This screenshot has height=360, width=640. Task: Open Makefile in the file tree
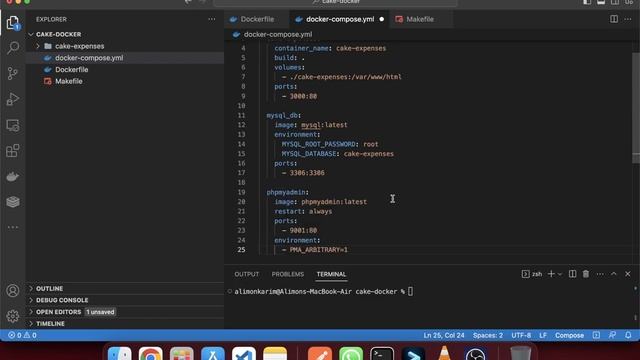[69, 81]
